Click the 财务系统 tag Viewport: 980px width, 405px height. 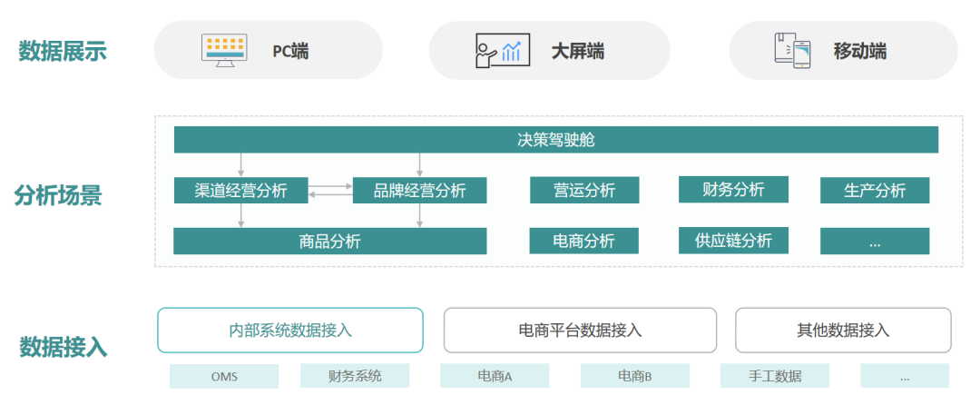(x=355, y=376)
